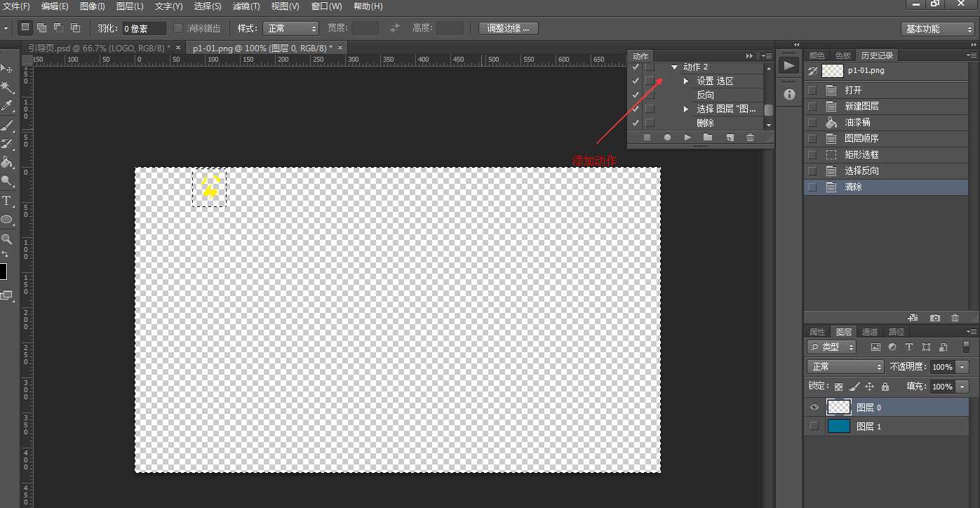Open the 滤镜(T) menu
This screenshot has width=980, height=508.
click(246, 6)
